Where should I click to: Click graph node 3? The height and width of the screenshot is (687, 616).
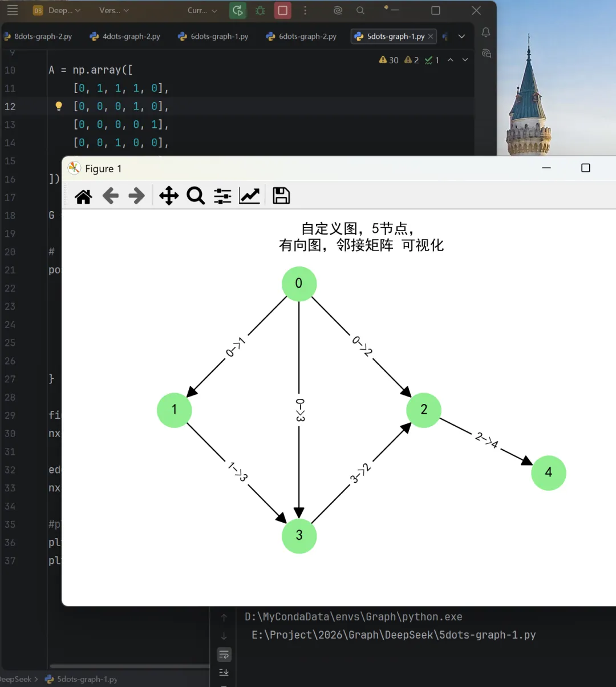click(x=299, y=536)
